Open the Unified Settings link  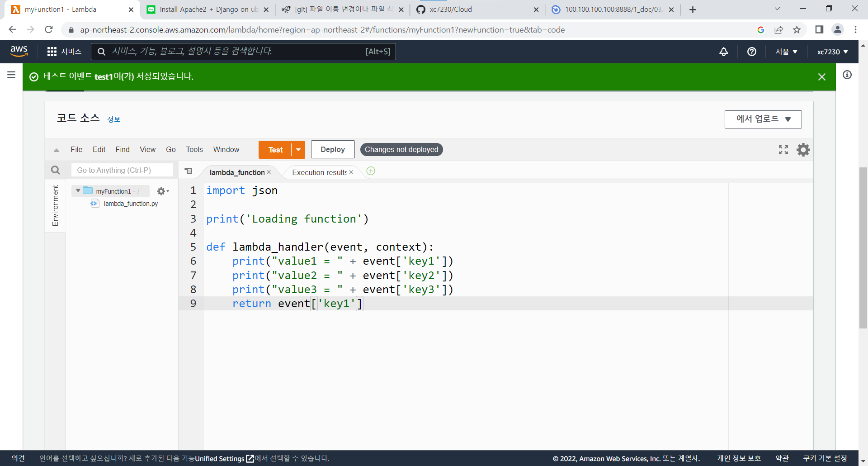[224, 458]
